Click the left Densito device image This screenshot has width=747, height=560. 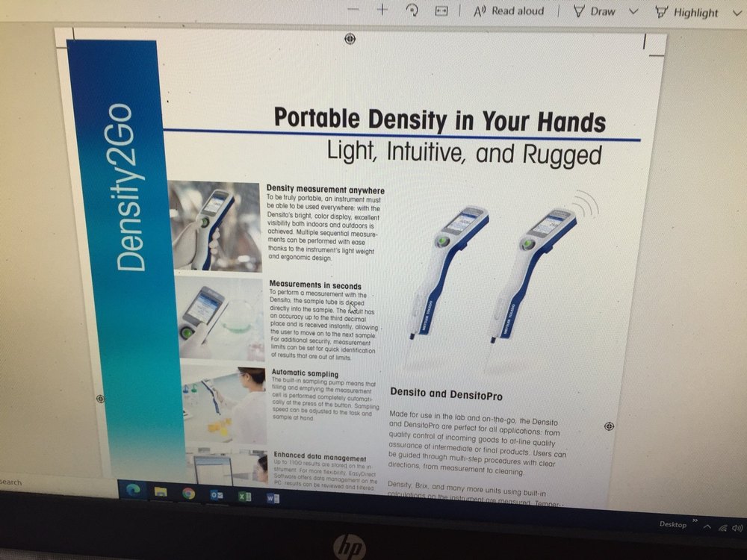tap(447, 273)
